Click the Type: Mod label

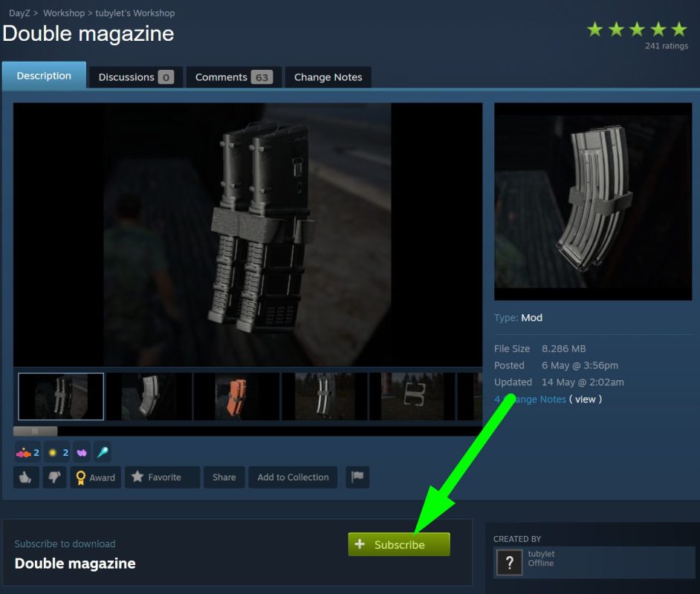coord(518,318)
